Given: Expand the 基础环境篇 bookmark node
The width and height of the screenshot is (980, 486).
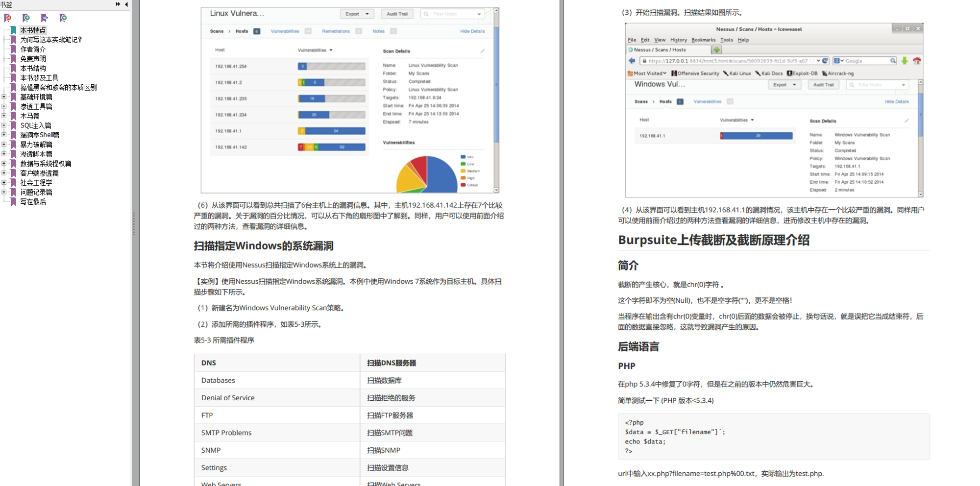Looking at the screenshot, I should click(x=4, y=97).
